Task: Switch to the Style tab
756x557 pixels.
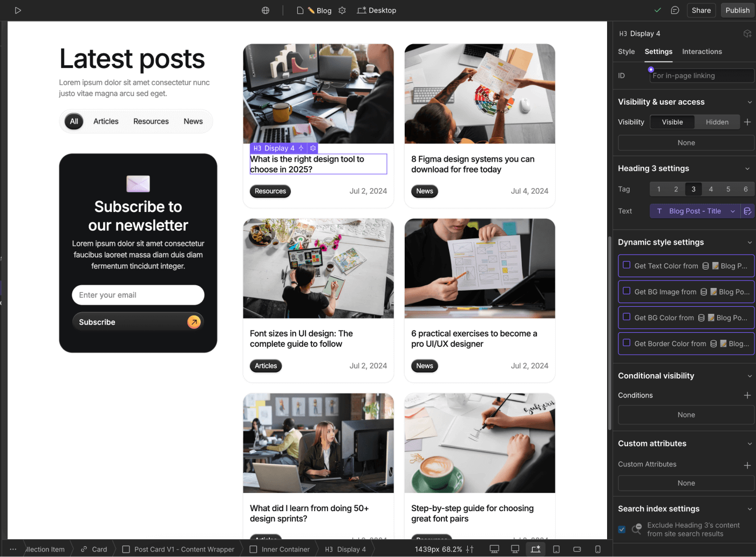Action: pos(626,51)
